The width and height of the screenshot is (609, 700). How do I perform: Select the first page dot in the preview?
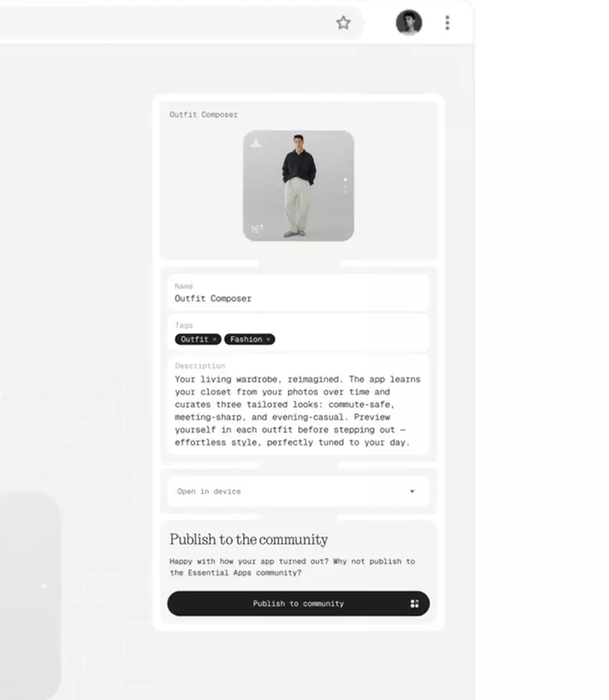pos(345,179)
